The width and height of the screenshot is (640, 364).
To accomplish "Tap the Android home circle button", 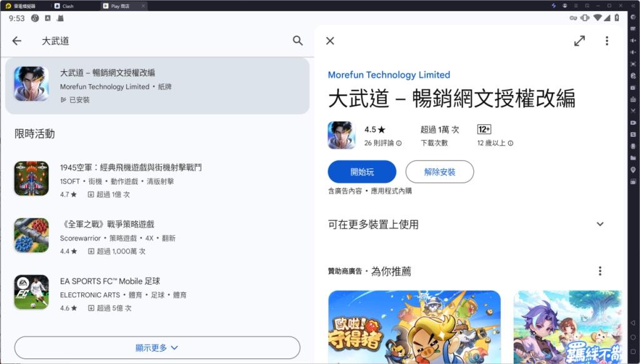I will [x=633, y=337].
